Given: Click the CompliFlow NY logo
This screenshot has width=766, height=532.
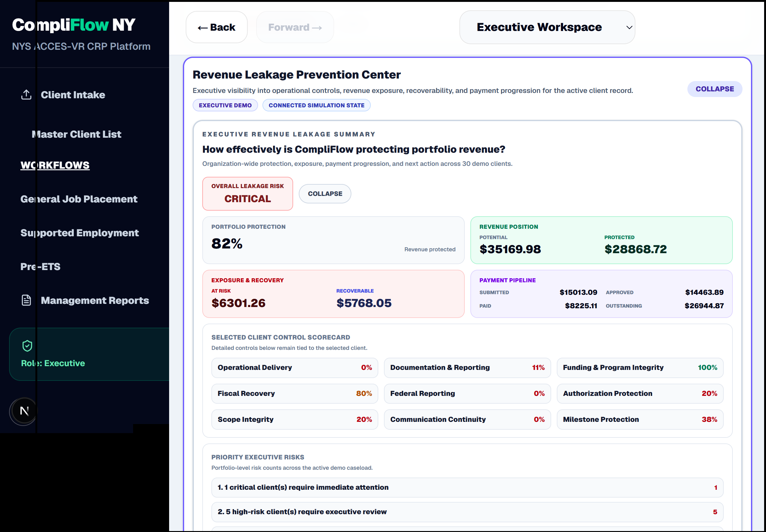Looking at the screenshot, I should [74, 25].
